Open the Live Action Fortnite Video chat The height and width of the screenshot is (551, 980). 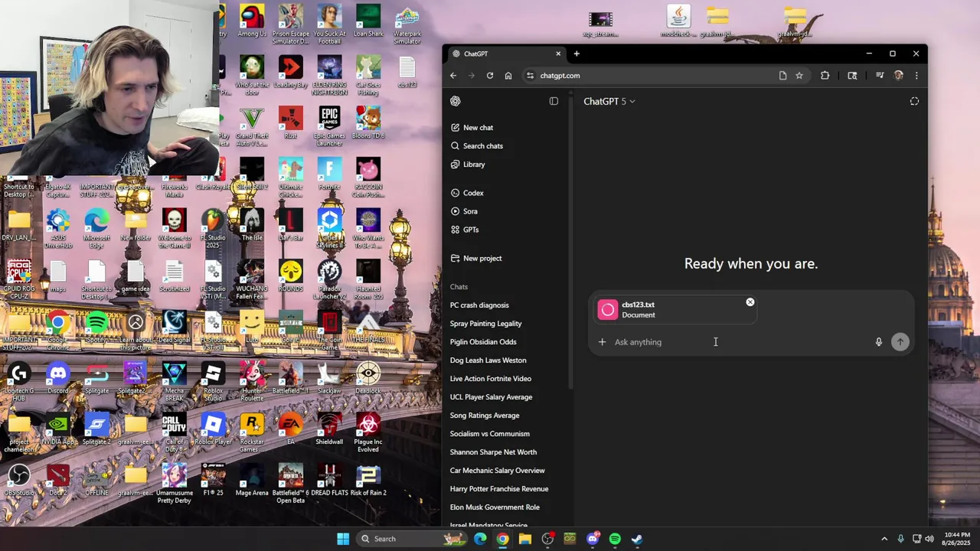pyautogui.click(x=490, y=379)
